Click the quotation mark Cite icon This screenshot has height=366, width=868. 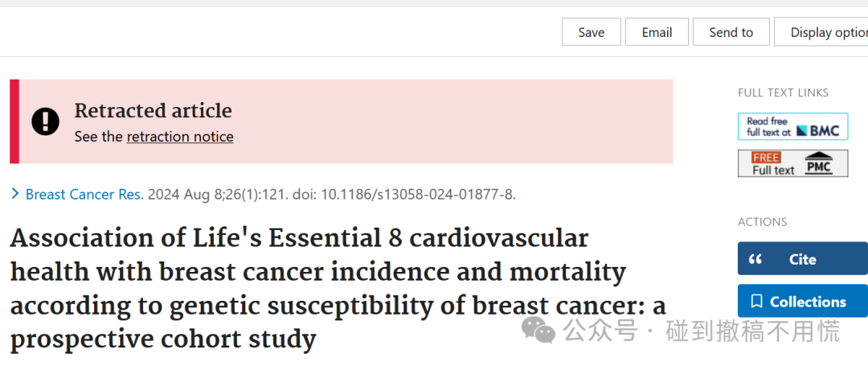click(x=755, y=259)
